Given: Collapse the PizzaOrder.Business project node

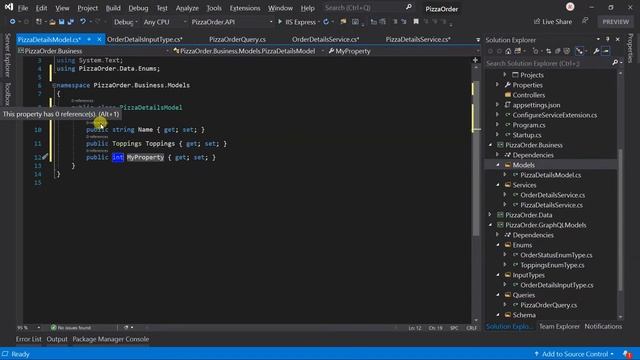Looking at the screenshot, I should pyautogui.click(x=490, y=145).
